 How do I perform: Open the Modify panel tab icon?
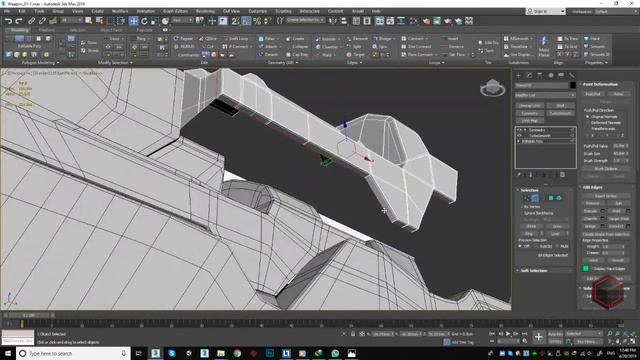[529, 76]
